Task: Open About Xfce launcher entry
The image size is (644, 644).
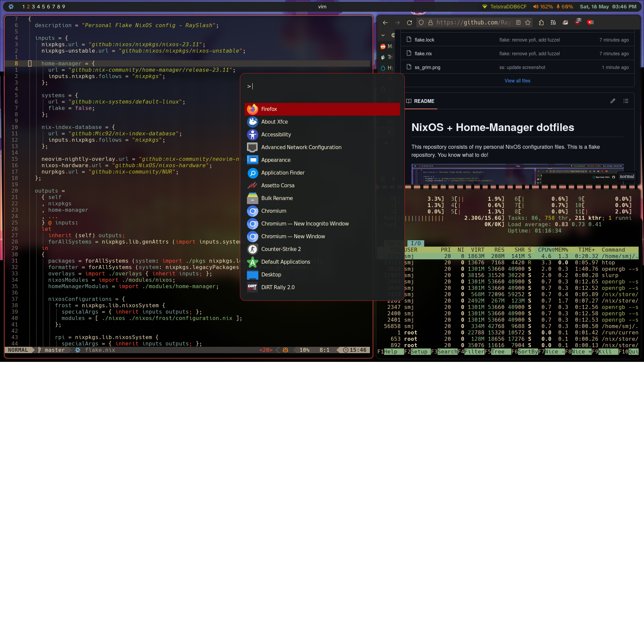Action: point(322,122)
